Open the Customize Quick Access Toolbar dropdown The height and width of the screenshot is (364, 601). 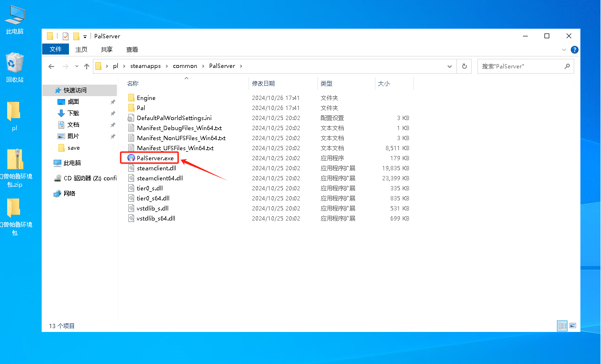coord(85,36)
